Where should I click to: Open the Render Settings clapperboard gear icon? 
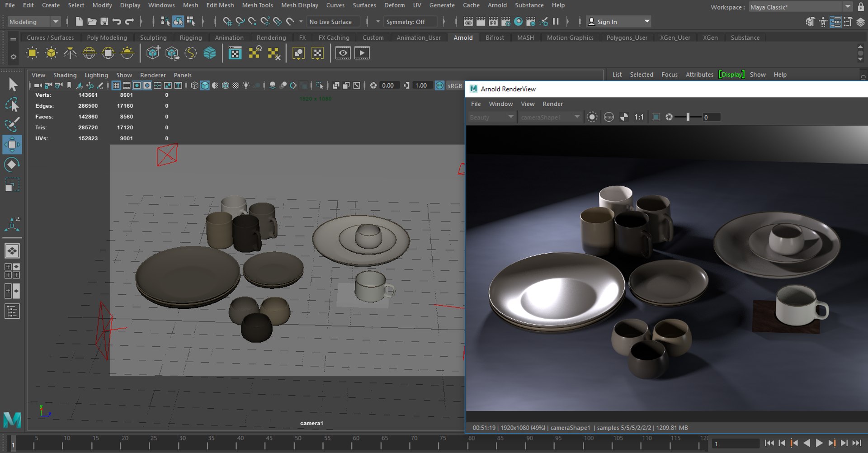[x=506, y=21]
